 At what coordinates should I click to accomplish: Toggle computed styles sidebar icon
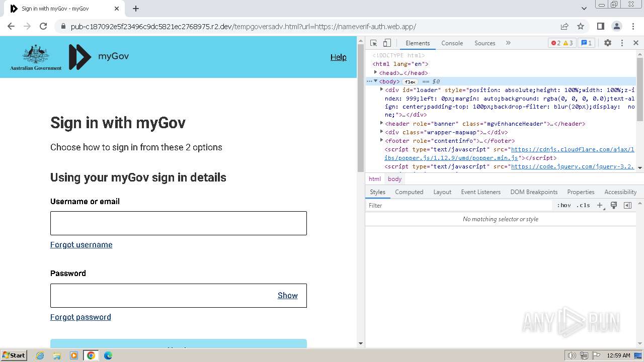(x=627, y=205)
